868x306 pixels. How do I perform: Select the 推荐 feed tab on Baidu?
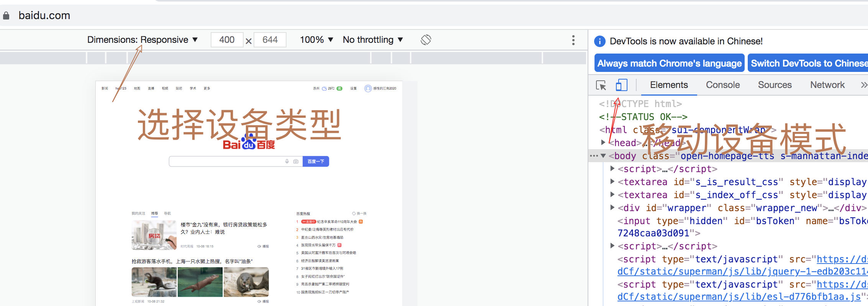[154, 213]
